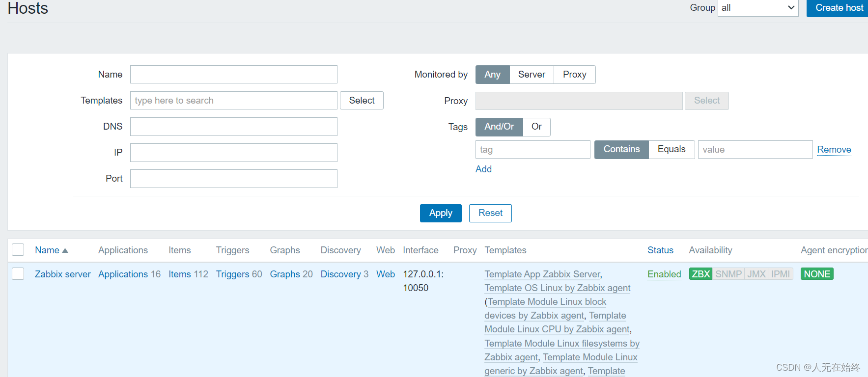This screenshot has height=377, width=868.
Task: Click Select next to Templates field
Action: tap(362, 101)
